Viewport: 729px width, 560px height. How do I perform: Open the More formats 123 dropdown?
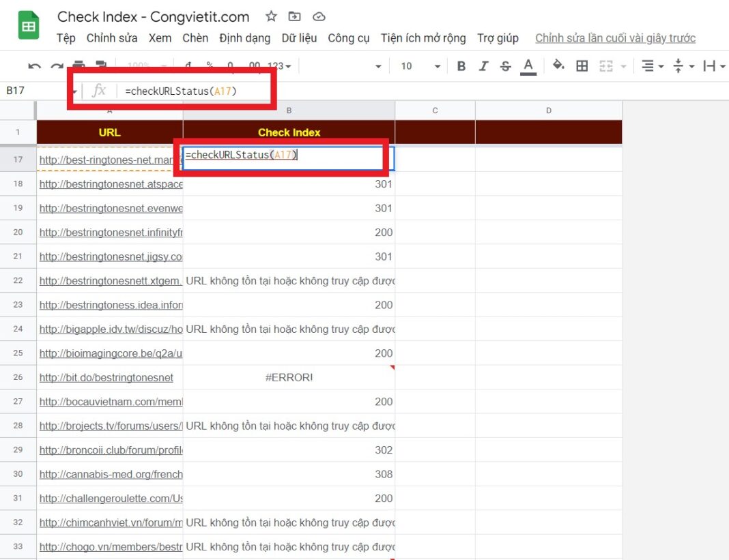click(x=279, y=66)
